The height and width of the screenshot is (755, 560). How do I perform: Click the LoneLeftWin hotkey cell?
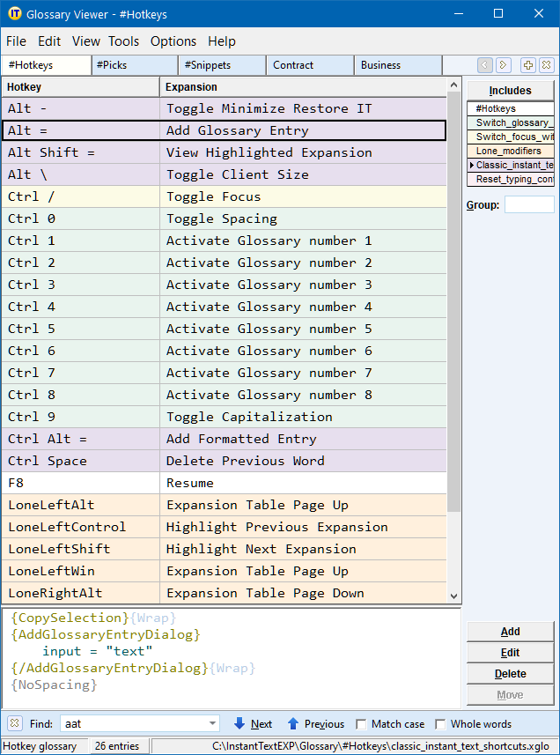80,571
